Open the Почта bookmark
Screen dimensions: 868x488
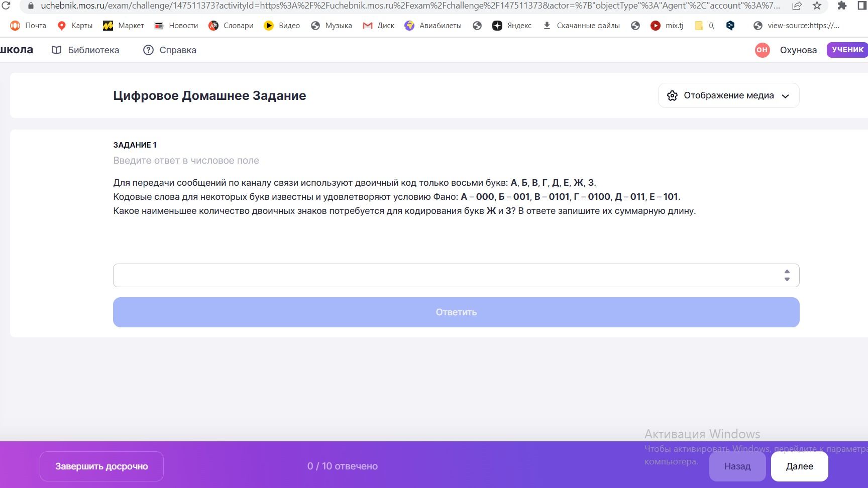click(28, 26)
